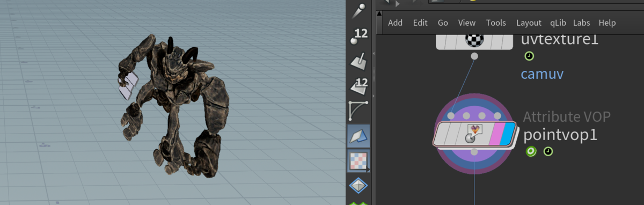Open the Add menu in network editor
Viewport: 644px width, 205px height.
coord(395,23)
